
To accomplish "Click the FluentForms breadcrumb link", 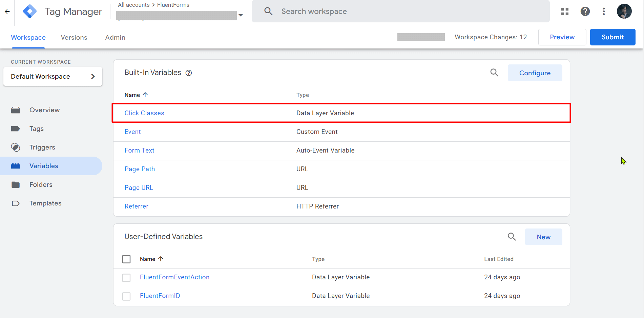I will 173,5.
